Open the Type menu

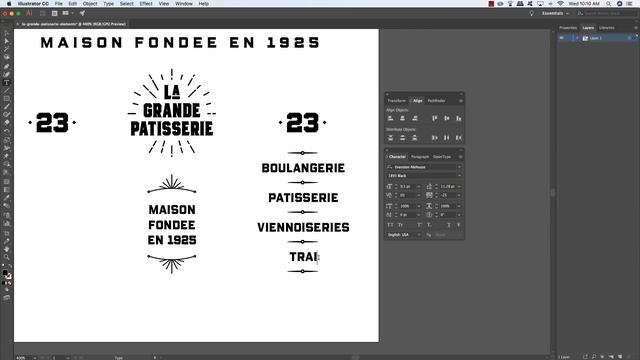[109, 4]
